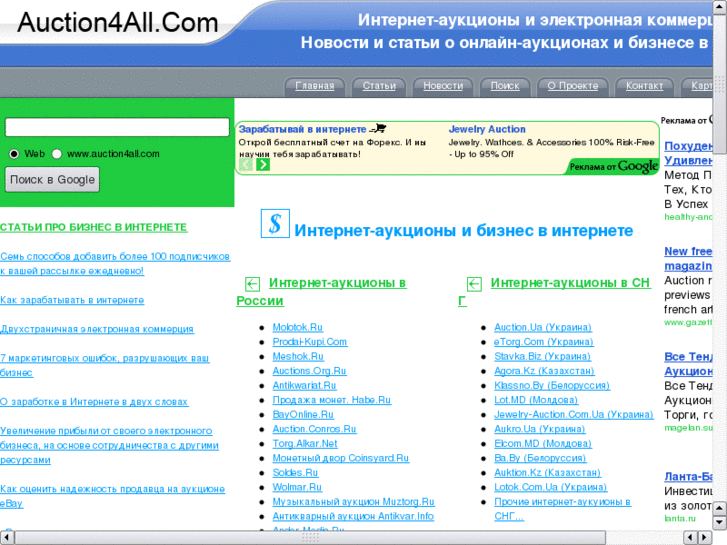Open the Agora.Kz (Казахстан) link
The image size is (727, 545).
click(x=544, y=371)
